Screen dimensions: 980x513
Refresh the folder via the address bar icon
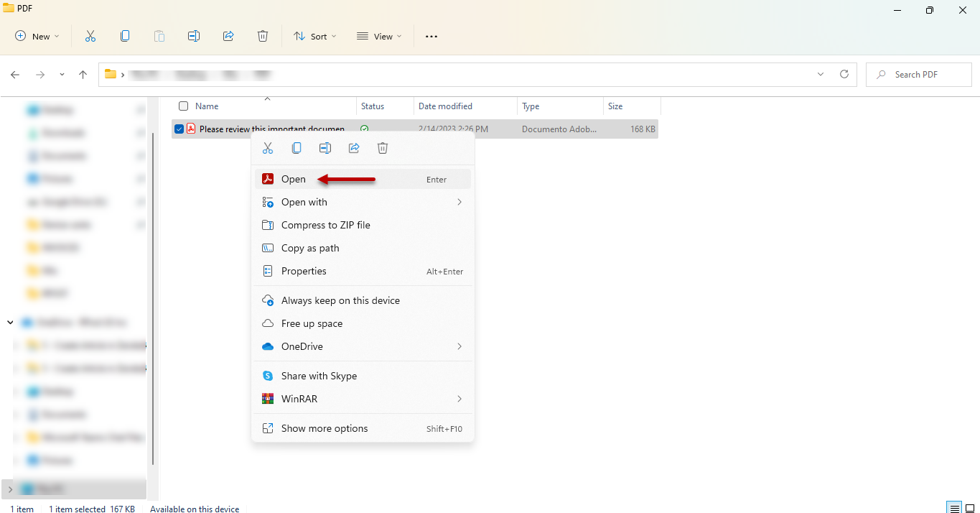coord(844,74)
